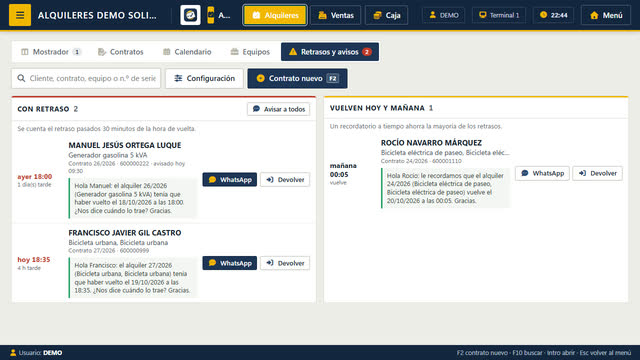640x360 pixels.
Task: Click chat bubble icon in Avisar a todos
Action: tap(256, 109)
